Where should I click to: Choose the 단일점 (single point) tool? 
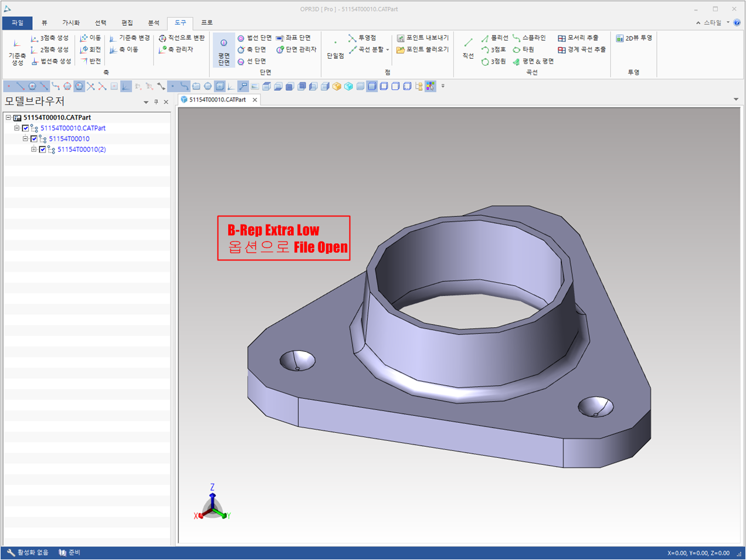point(335,48)
